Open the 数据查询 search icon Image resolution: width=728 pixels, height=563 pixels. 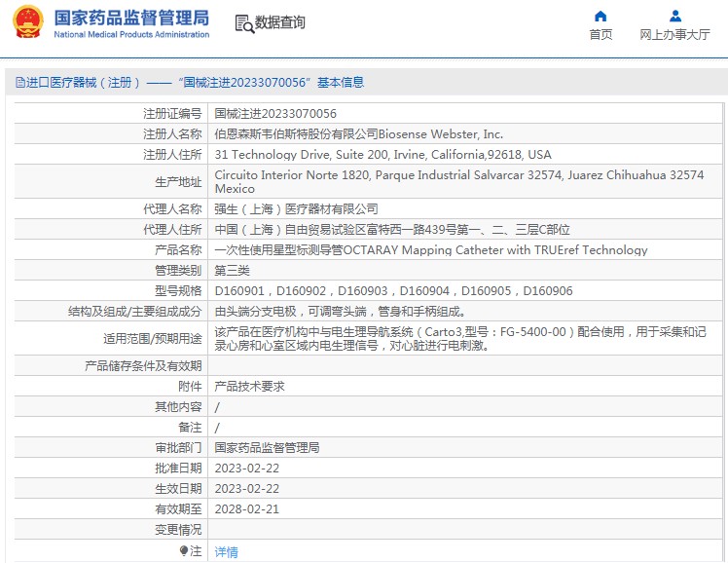click(x=244, y=23)
